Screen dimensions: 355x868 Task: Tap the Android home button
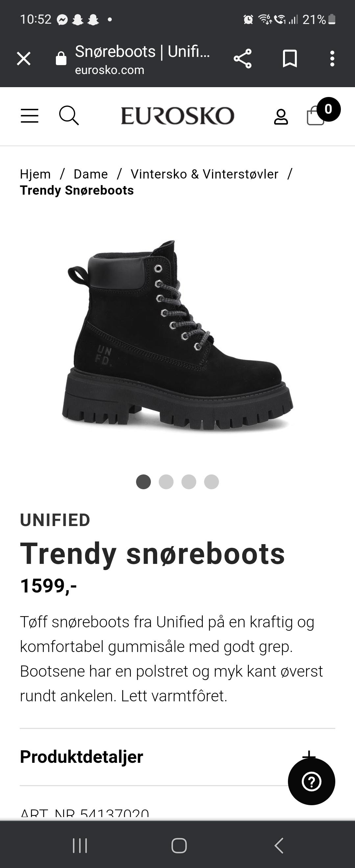pyautogui.click(x=179, y=845)
